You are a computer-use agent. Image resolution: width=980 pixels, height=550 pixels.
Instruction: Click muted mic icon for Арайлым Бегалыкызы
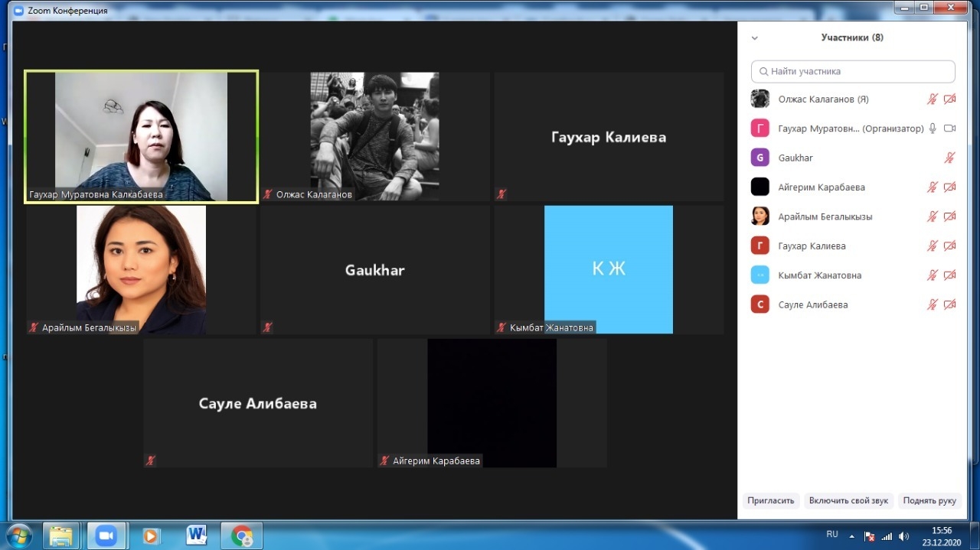[x=933, y=216]
